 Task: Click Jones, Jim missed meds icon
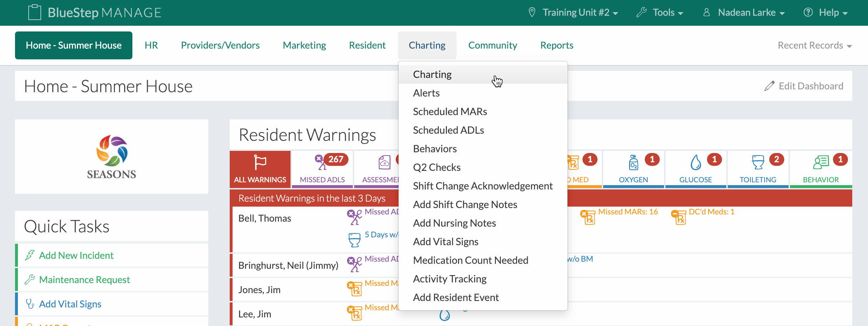tap(354, 288)
